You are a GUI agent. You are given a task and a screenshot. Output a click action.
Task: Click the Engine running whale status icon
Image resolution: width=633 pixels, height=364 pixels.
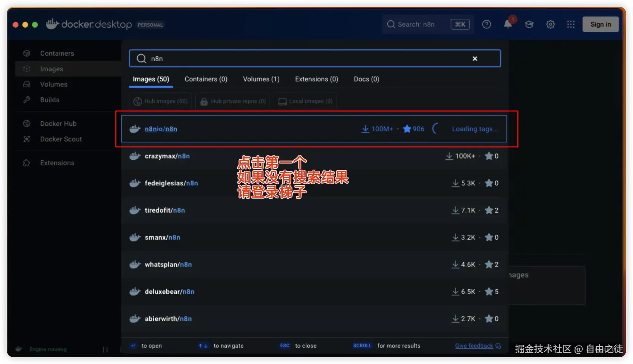pos(19,349)
